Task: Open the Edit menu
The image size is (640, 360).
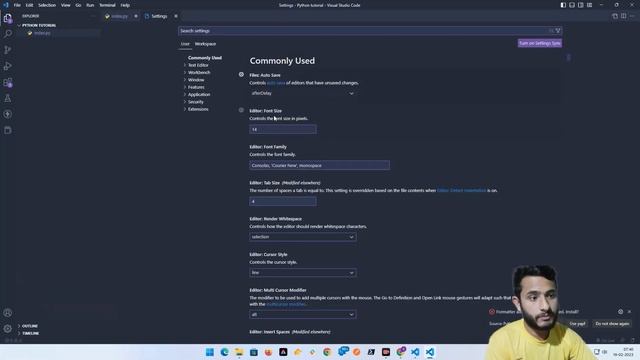Action: coord(29,5)
